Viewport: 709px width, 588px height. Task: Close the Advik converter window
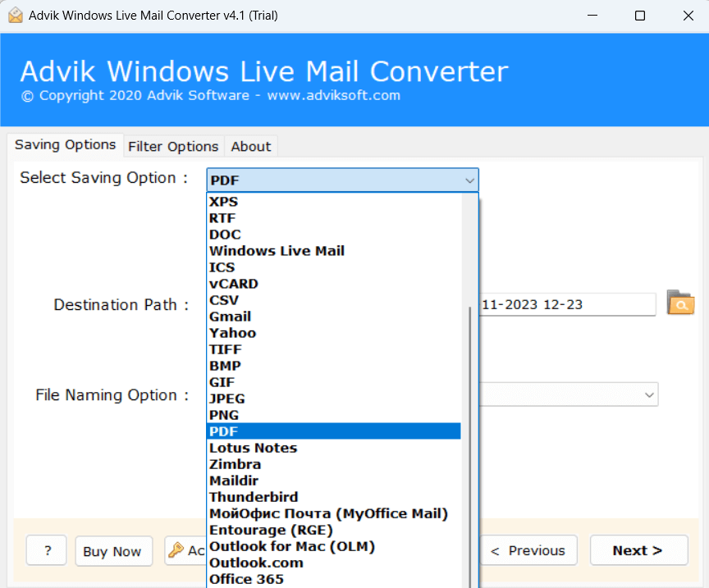pos(688,16)
